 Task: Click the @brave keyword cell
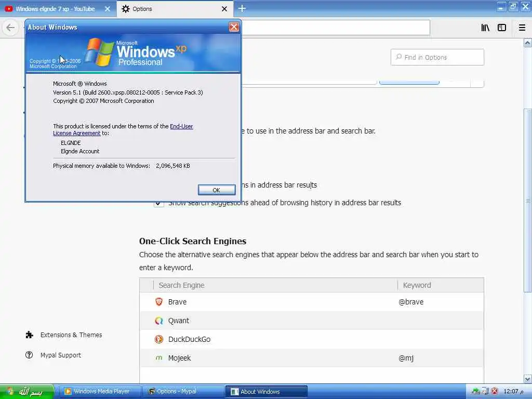(x=411, y=302)
